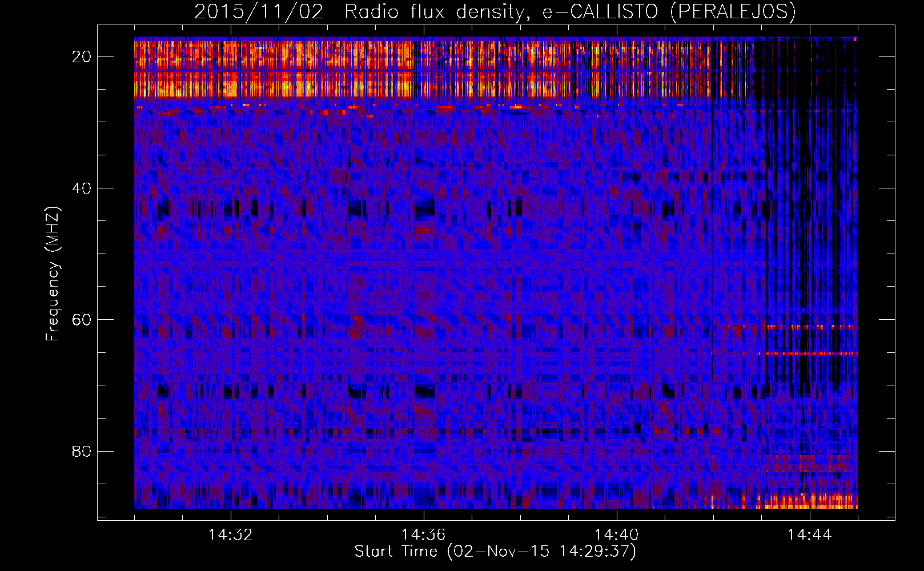Click the 20 frequency tick label
The height and width of the screenshot is (571, 924).
point(82,57)
